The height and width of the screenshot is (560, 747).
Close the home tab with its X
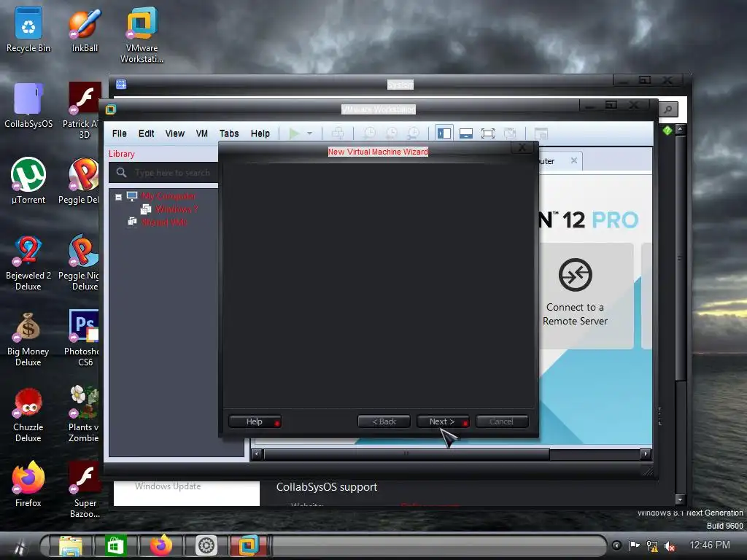click(x=574, y=160)
